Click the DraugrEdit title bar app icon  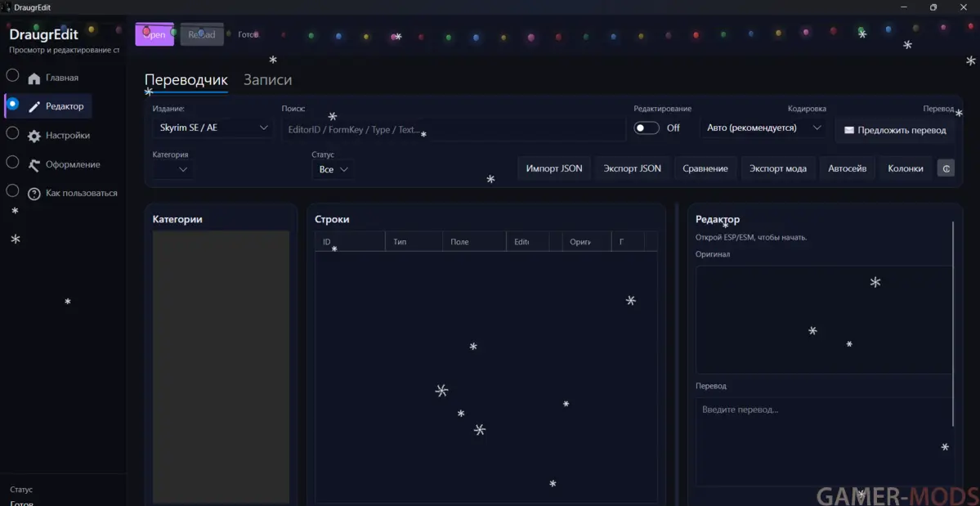(x=7, y=7)
